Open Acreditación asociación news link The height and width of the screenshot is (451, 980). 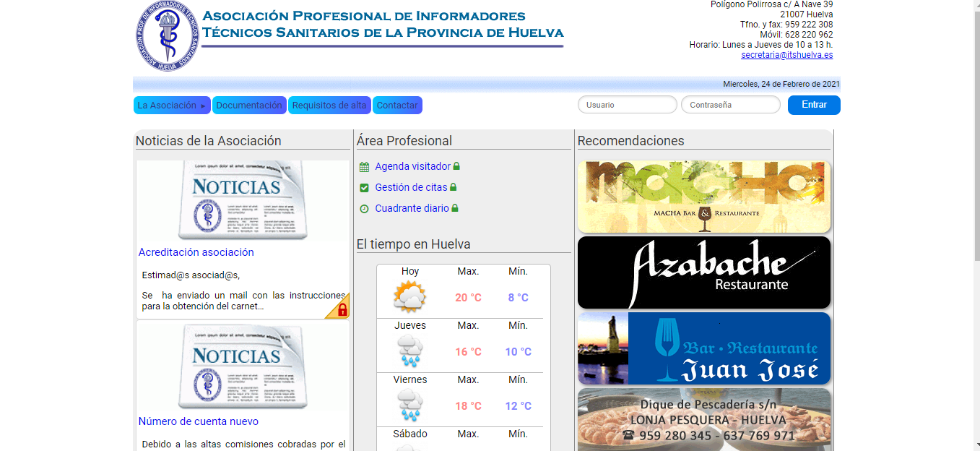196,252
